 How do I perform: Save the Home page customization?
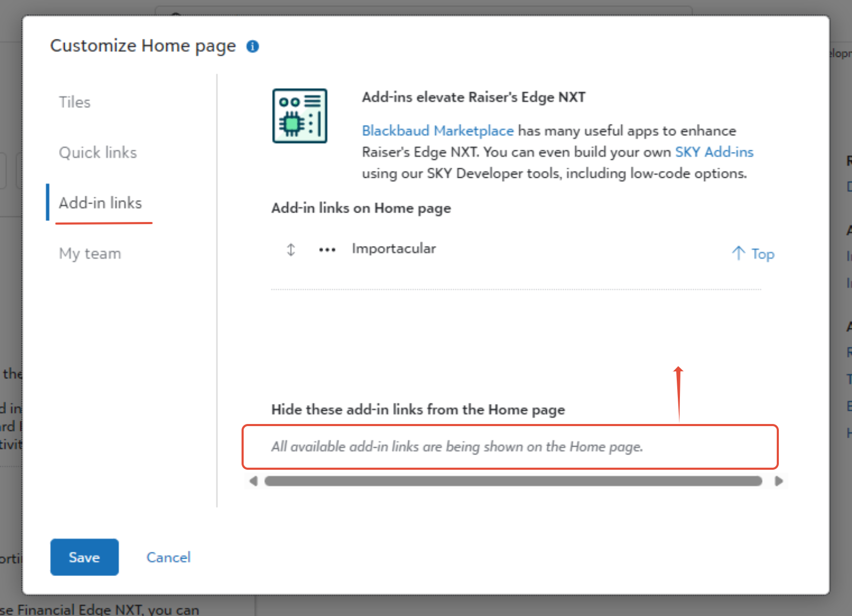point(84,557)
